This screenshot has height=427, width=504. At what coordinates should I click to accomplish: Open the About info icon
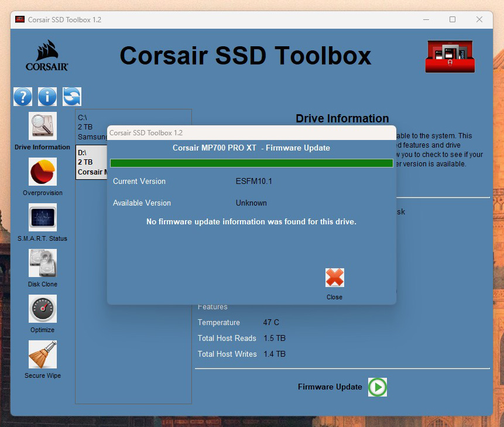point(47,97)
